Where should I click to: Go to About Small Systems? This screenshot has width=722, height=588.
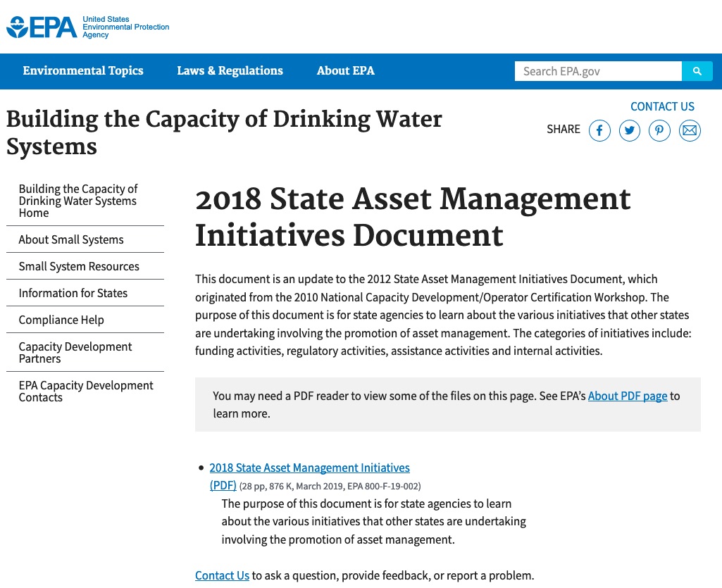coord(71,239)
